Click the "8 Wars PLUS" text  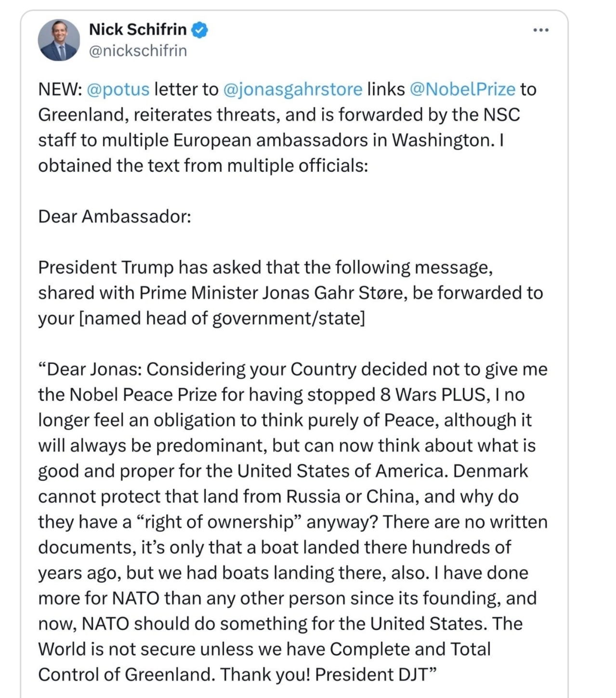click(x=433, y=395)
